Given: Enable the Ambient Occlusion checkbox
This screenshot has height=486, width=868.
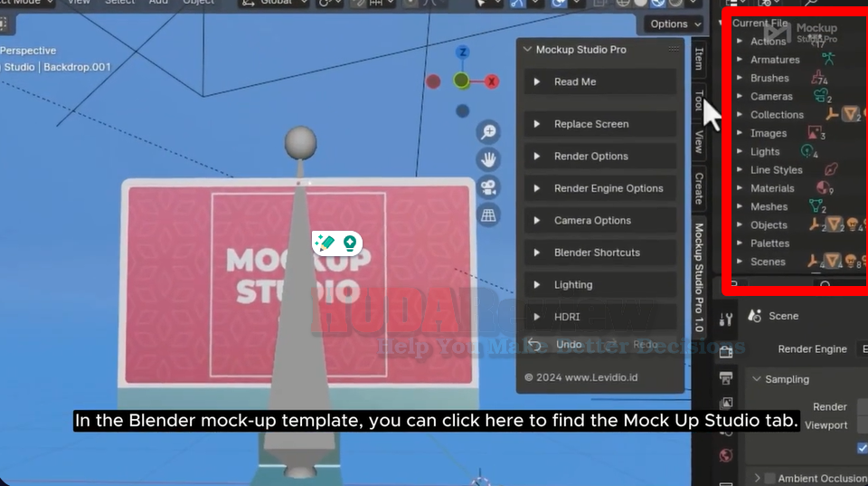Looking at the screenshot, I should tap(769, 478).
